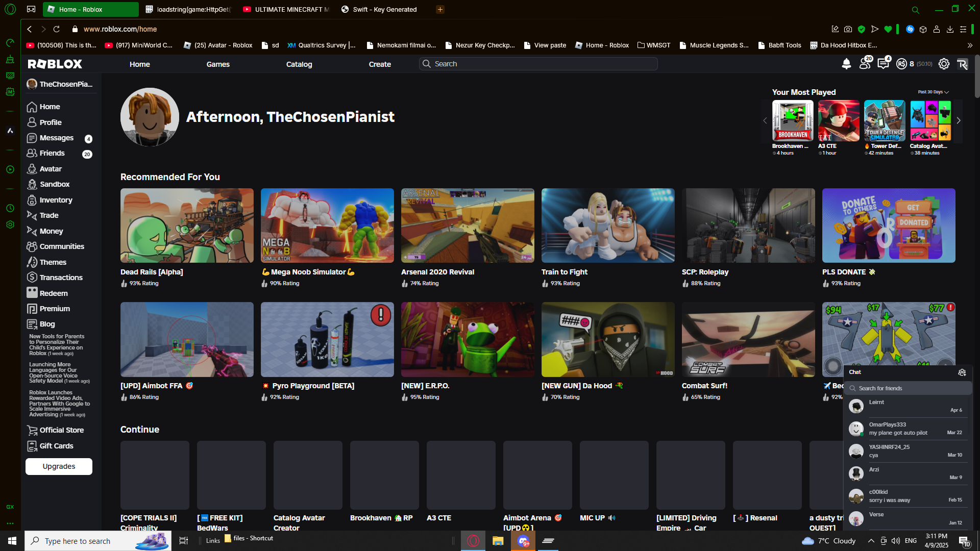Viewport: 980px width, 551px height.
Task: Switch to the ULTIMATE MINECRAFT browser tab
Action: 287,9
